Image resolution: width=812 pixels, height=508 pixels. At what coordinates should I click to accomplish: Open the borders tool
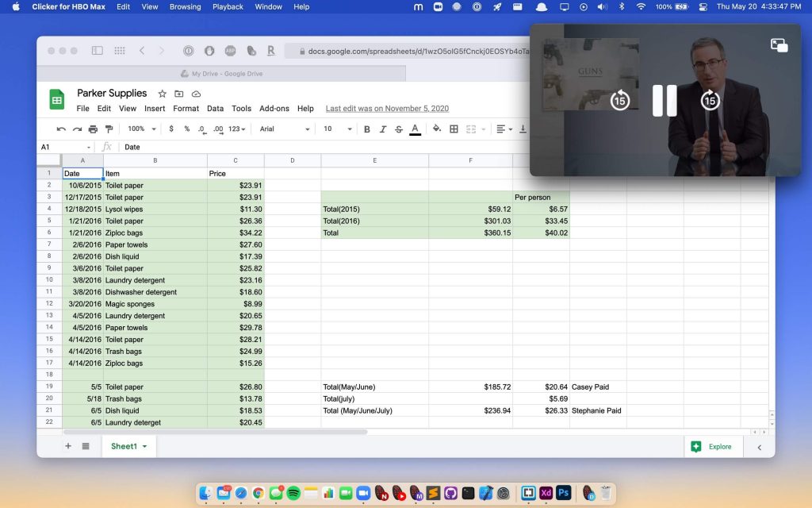click(x=454, y=129)
